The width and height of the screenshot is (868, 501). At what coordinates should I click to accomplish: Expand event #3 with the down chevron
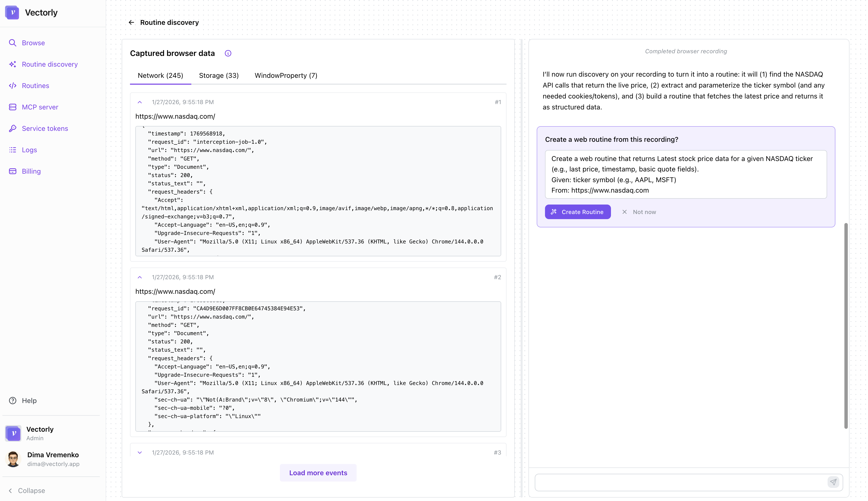point(140,453)
